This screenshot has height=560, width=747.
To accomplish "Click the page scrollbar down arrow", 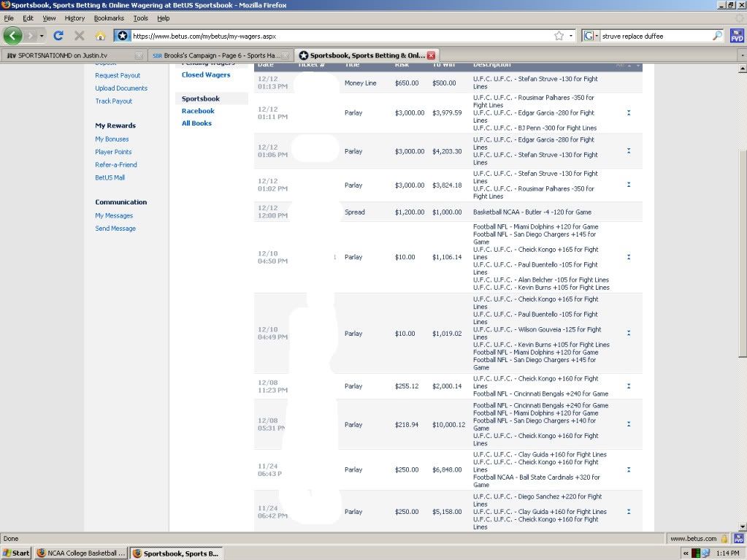I will (x=742, y=526).
